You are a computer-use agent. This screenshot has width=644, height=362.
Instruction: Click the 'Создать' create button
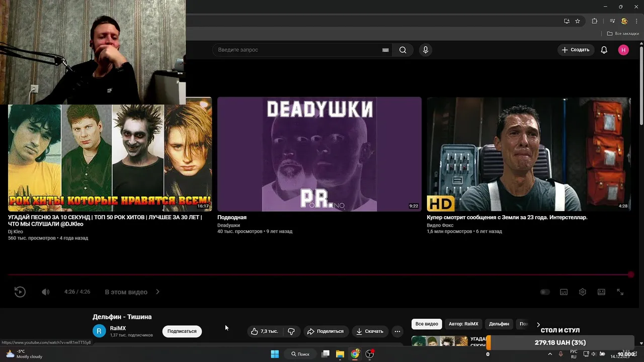(x=576, y=50)
